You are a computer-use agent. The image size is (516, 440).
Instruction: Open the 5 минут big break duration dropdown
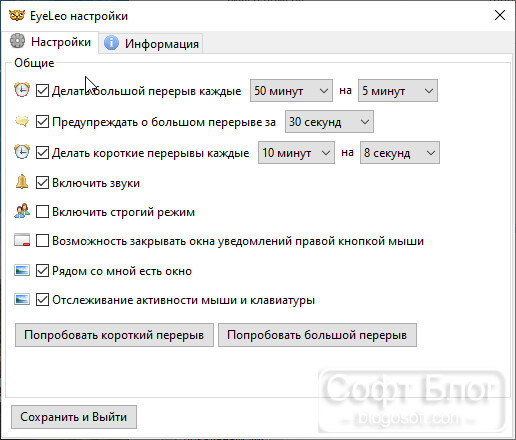[x=398, y=90]
